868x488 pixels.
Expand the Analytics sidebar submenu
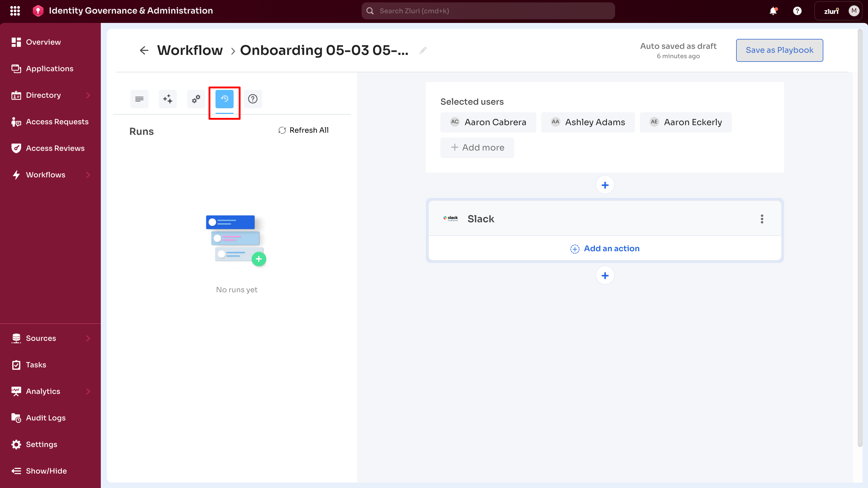(88, 391)
